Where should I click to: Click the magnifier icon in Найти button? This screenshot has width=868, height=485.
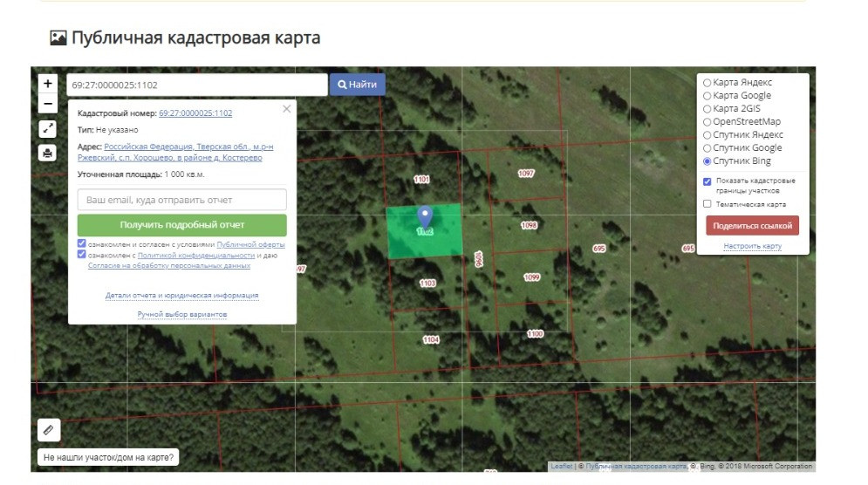pos(342,85)
